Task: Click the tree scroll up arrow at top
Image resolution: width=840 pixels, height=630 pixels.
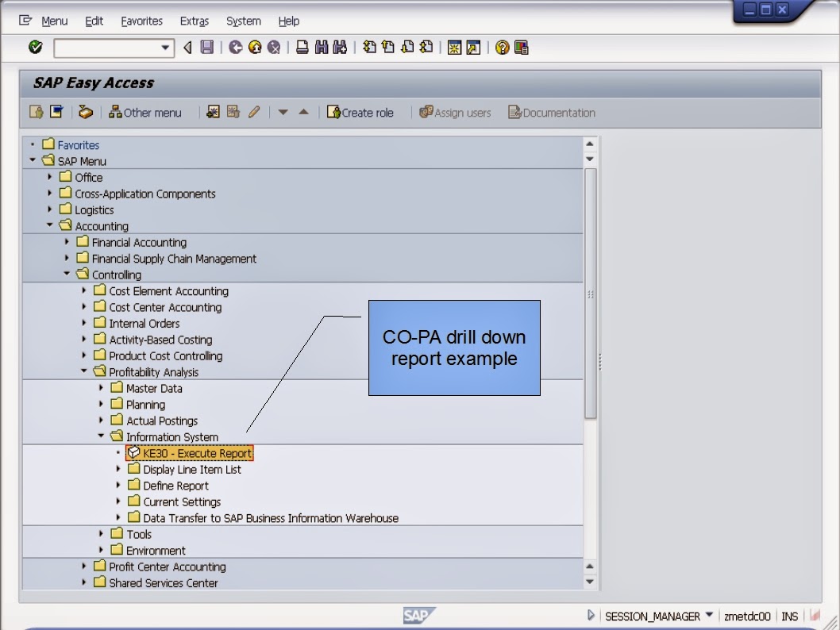Action: (590, 144)
